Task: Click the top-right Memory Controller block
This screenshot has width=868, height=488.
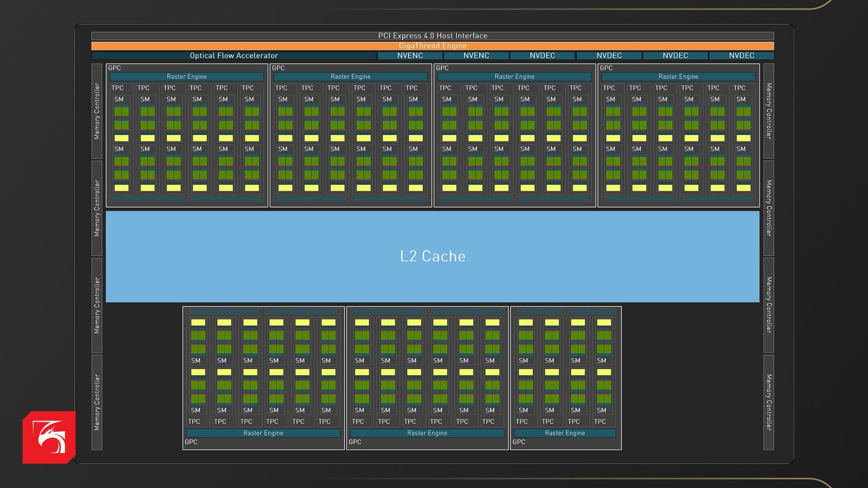Action: (x=769, y=111)
